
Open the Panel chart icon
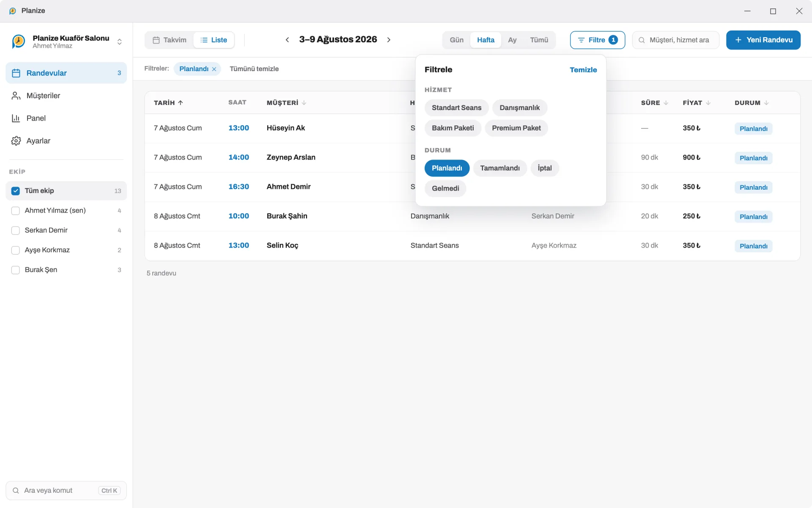(x=16, y=118)
